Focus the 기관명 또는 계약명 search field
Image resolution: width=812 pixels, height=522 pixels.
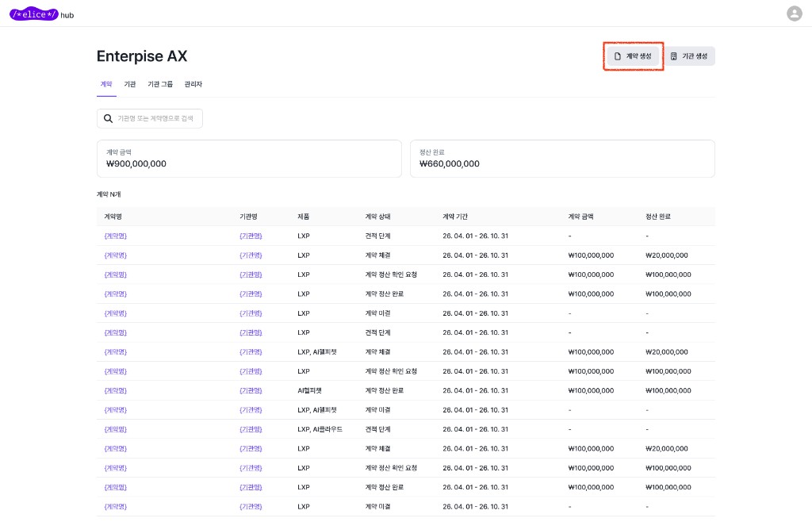[x=150, y=118]
